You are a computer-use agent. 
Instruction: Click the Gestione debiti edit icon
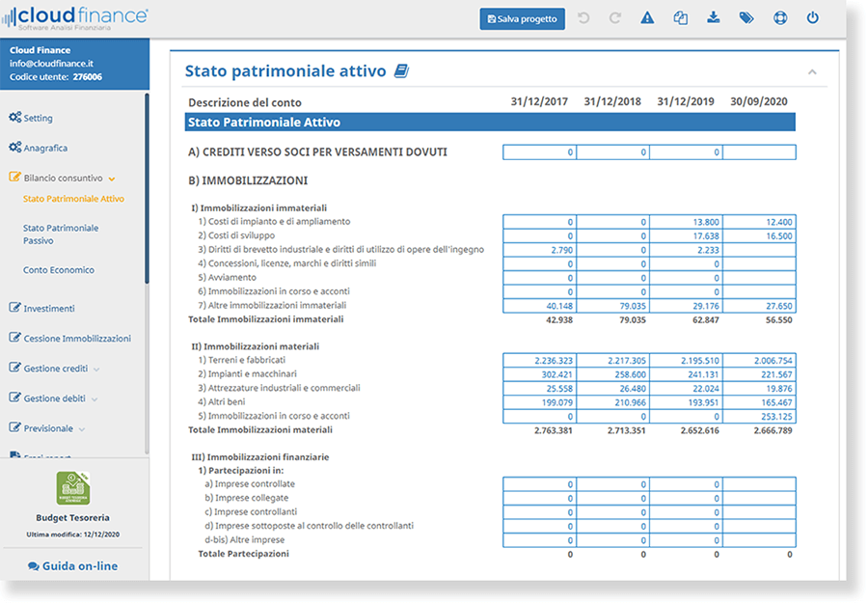14,397
